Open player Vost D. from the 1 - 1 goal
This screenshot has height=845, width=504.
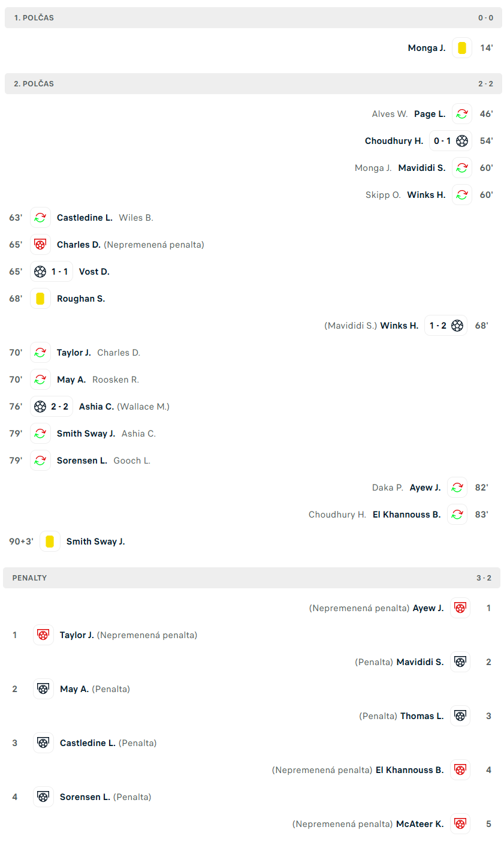coord(94,272)
